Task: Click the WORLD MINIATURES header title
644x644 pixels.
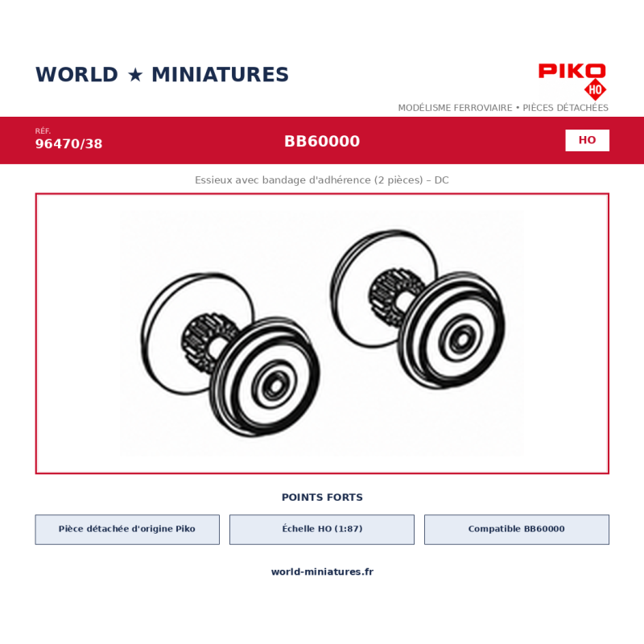Action: click(162, 75)
